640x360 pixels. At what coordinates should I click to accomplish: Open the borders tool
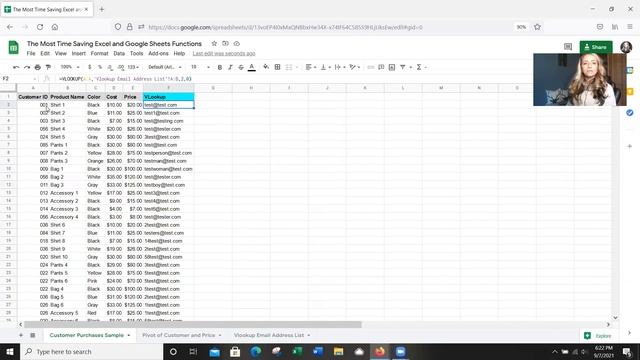coord(277,67)
